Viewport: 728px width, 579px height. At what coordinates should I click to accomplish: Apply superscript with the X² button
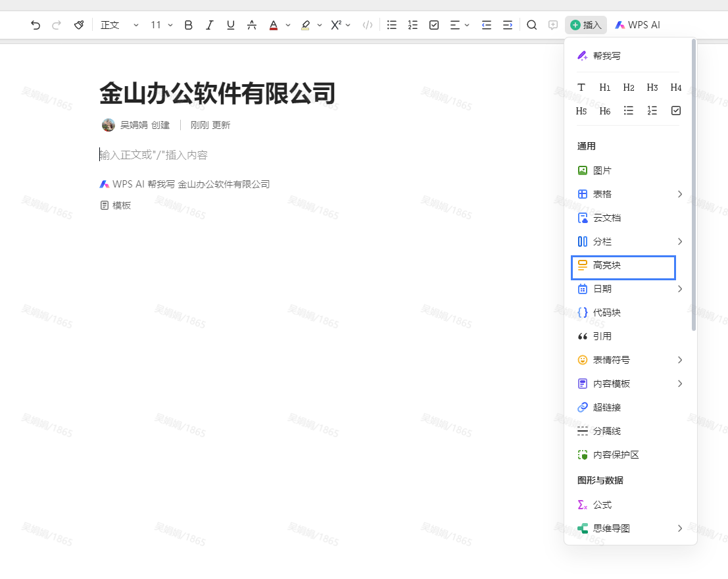click(336, 25)
